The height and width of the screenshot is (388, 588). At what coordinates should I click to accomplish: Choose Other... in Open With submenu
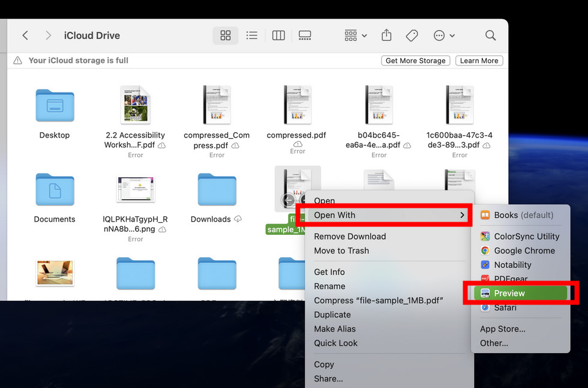tap(494, 343)
